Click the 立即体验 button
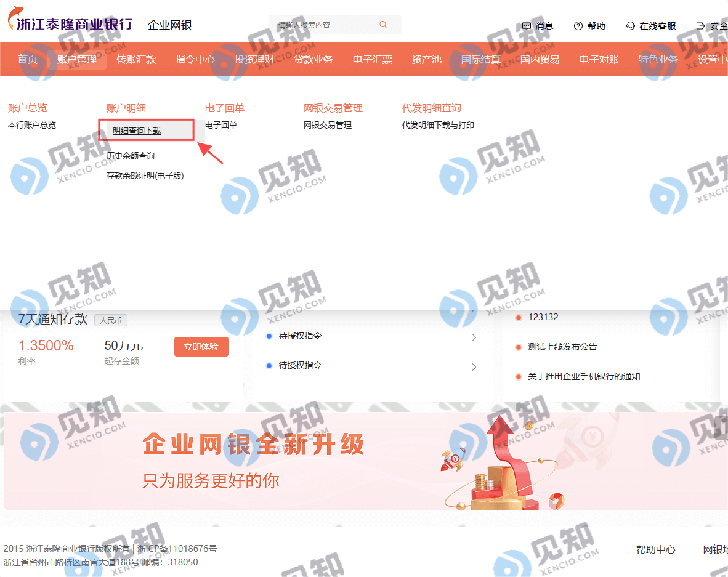The width and height of the screenshot is (728, 577). click(201, 347)
